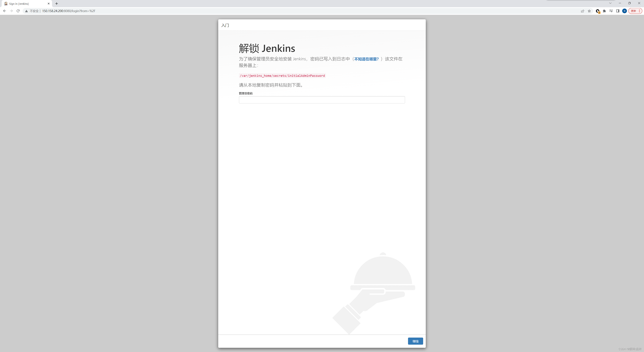Click the 请从本地复制密码并粘贴到下面 instruction text
This screenshot has width=644, height=352.
coord(271,85)
